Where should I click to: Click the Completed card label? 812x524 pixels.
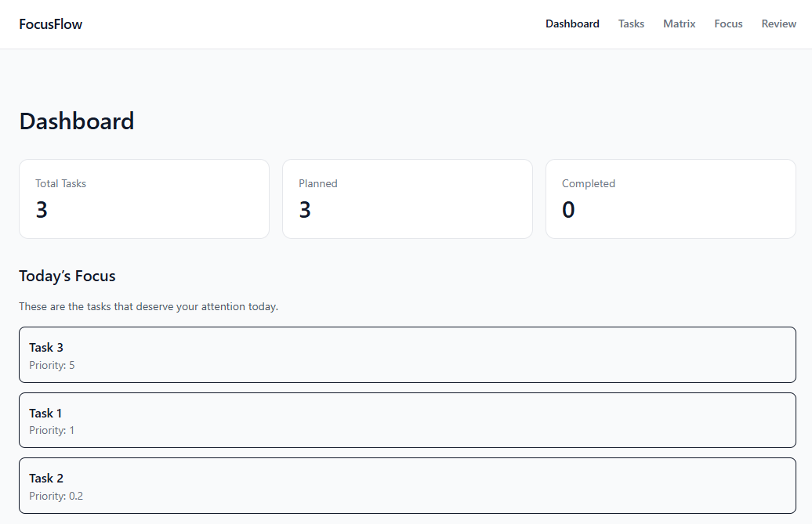[x=588, y=183]
